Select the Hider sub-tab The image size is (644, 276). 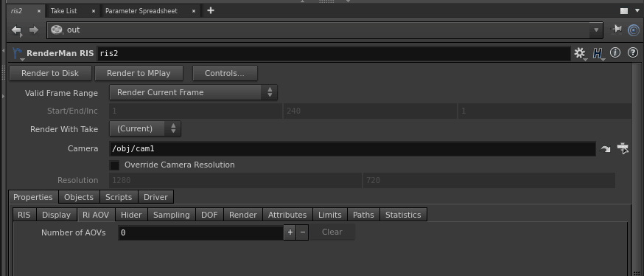(x=131, y=215)
